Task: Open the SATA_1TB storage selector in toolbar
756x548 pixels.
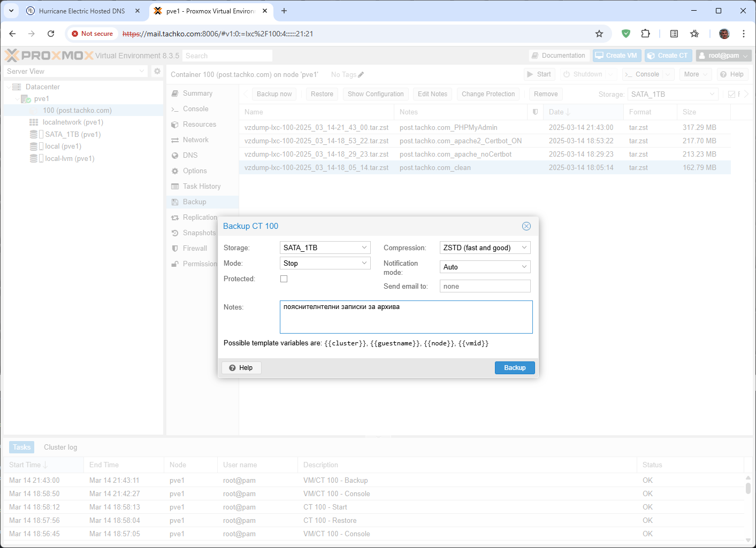Action: (x=673, y=94)
